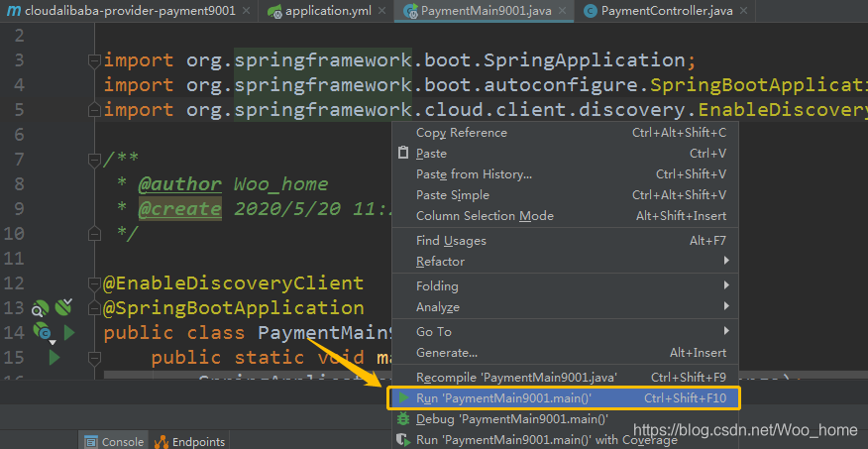Click line number 12 in the gutter
The height and width of the screenshot is (449, 868).
pos(13,283)
